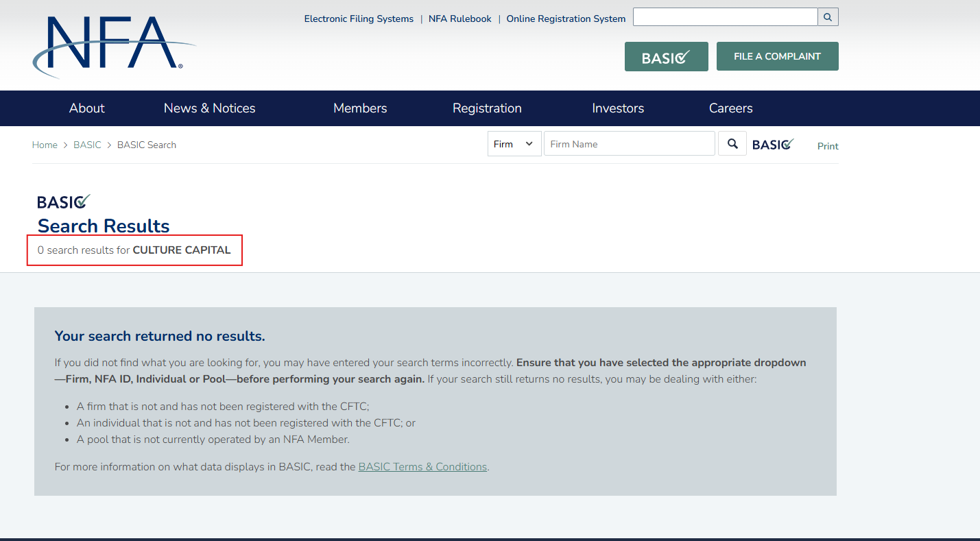Click the top site search magnifier icon
The width and height of the screenshot is (980, 541).
[828, 17]
